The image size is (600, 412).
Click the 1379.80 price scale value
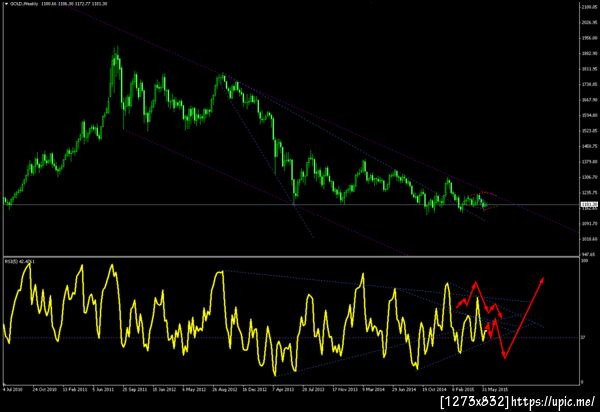pos(589,162)
